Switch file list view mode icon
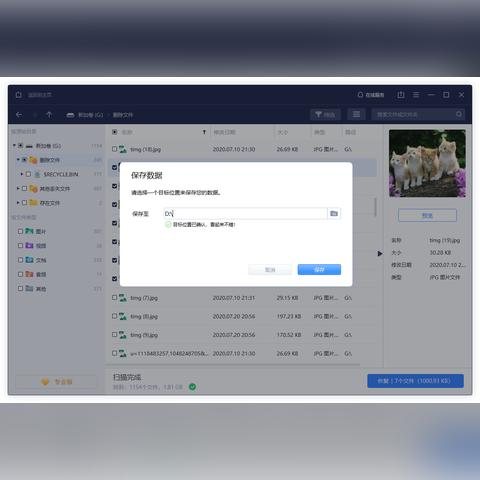This screenshot has width=480, height=480. [356, 114]
